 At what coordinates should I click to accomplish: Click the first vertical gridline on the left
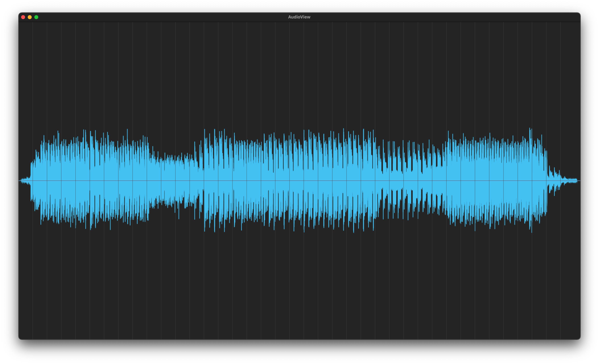[33, 73]
